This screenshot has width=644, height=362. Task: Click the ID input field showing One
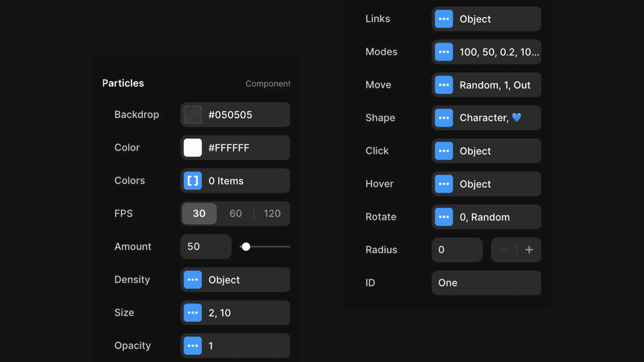click(486, 283)
